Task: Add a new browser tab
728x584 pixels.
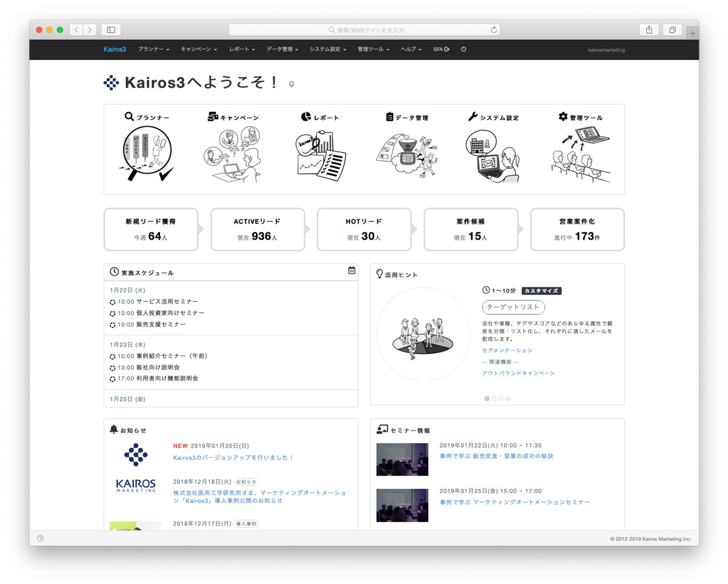Action: pos(692,33)
